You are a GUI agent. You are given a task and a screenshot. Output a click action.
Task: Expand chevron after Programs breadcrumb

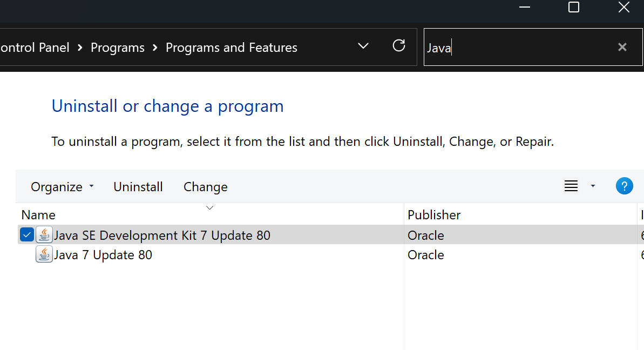coord(155,48)
